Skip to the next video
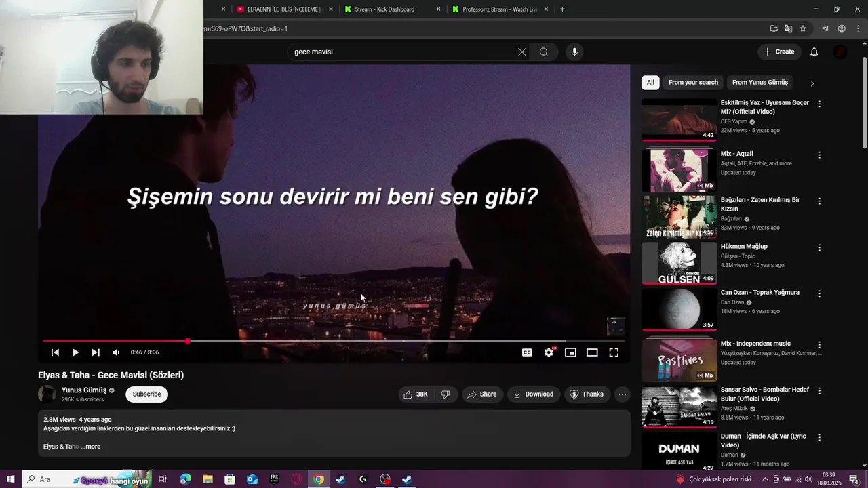Screen dimensions: 868x488 [96, 352]
